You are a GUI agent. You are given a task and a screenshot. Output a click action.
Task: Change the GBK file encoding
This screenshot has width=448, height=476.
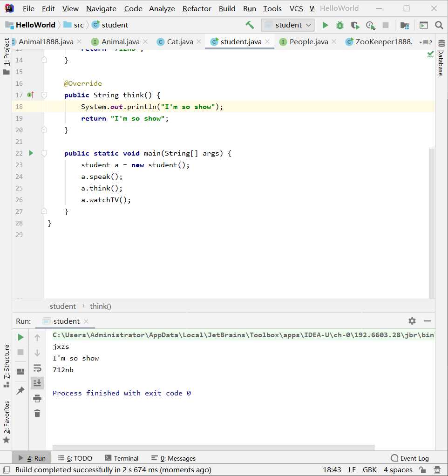pos(369,469)
